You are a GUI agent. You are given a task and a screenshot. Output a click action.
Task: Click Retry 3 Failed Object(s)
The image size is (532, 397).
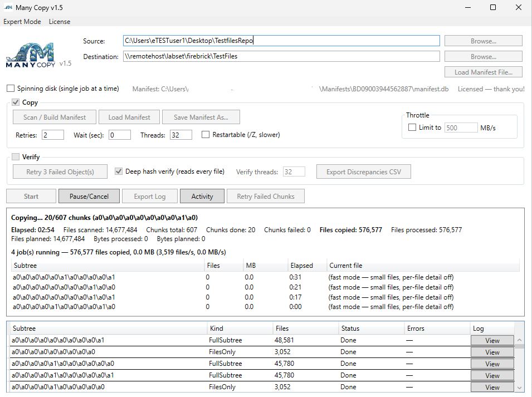60,172
